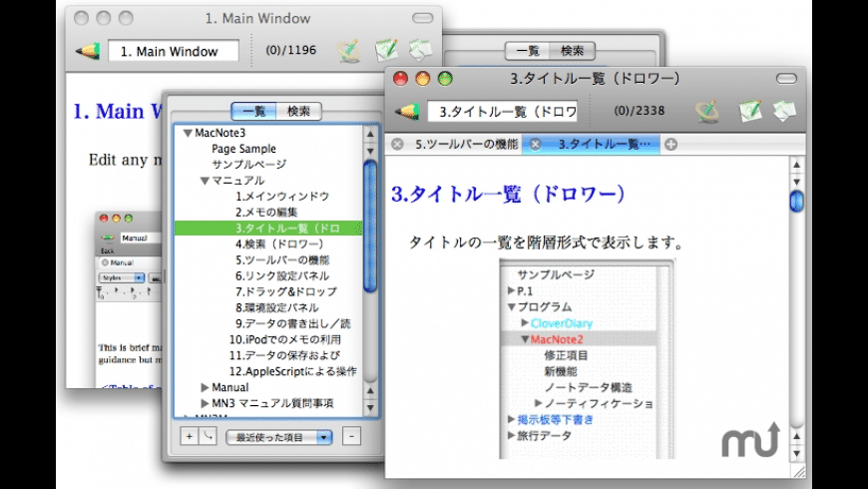The height and width of the screenshot is (489, 868).
Task: Click (0)/2338 counter in front window
Action: tap(639, 110)
